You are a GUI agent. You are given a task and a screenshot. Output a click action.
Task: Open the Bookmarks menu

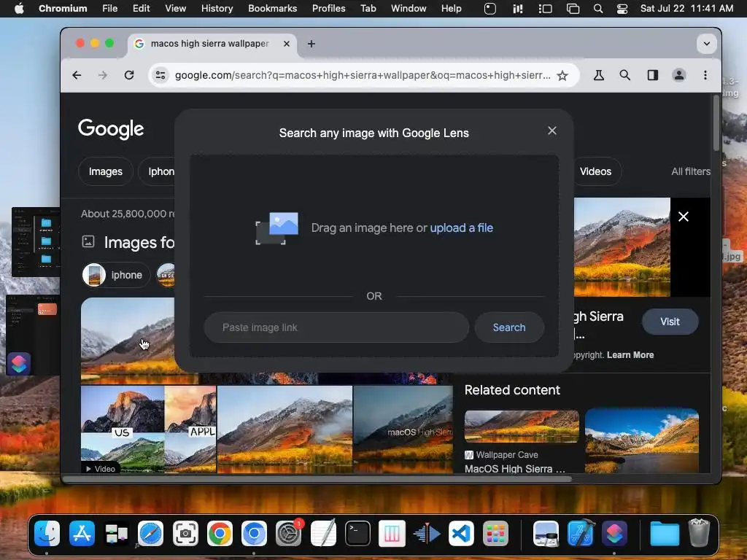click(x=273, y=9)
